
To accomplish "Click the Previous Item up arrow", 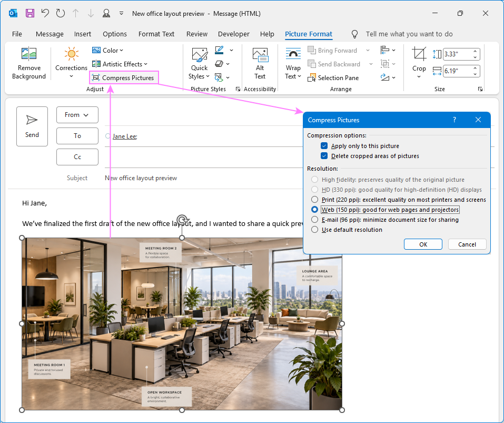I will (75, 13).
